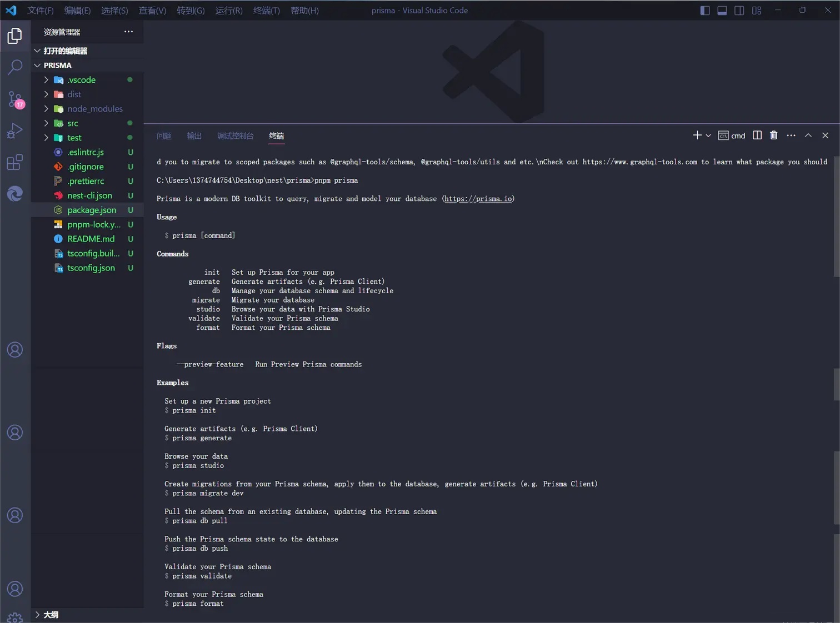Open the Extensions view

15,163
